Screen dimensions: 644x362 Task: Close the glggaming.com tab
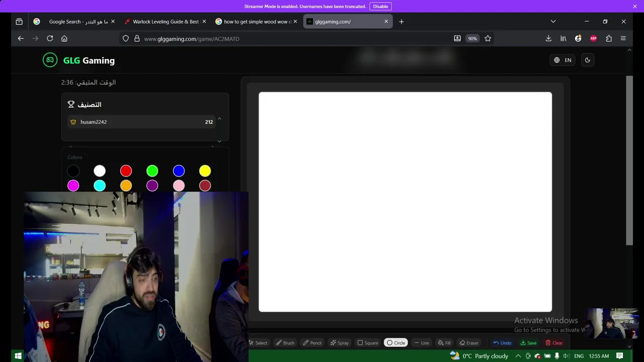click(386, 22)
